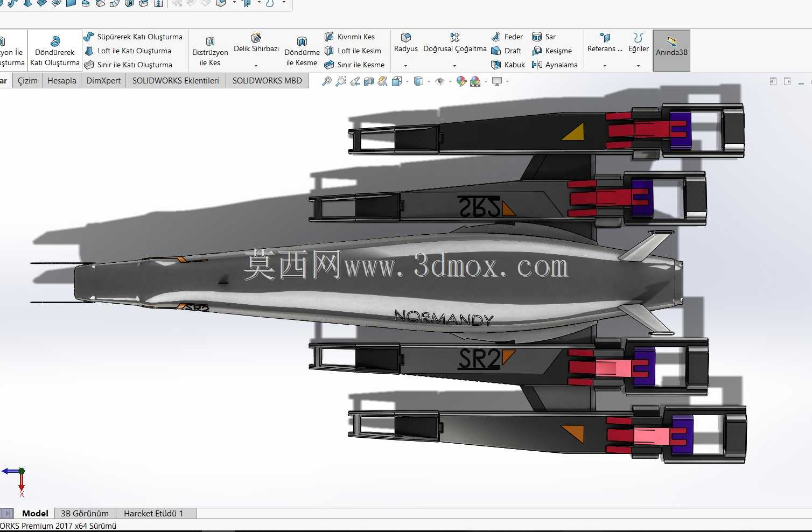
Task: Click Display Style cube icon
Action: [x=418, y=81]
